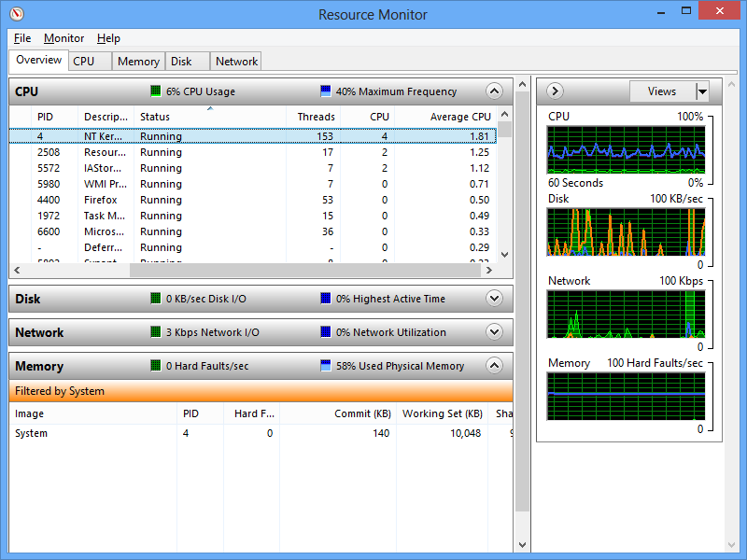Click the green Hard Faults/sec indicator icon
Image resolution: width=747 pixels, height=560 pixels.
[x=155, y=366]
